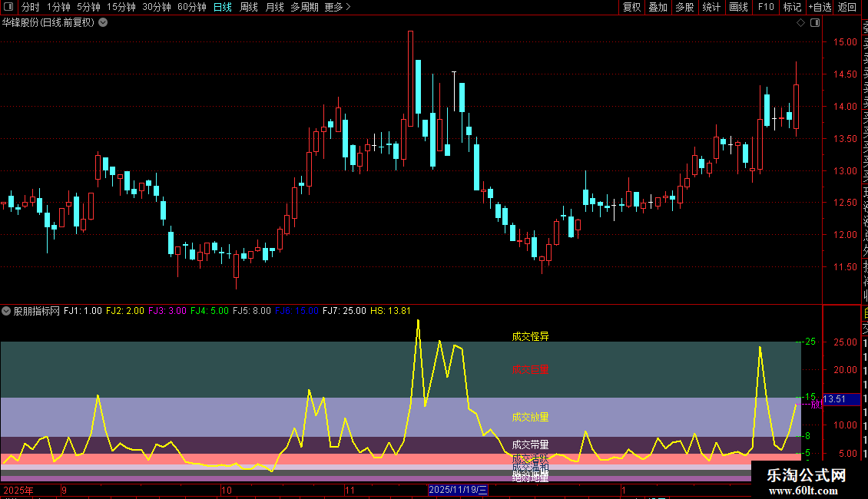
Task: Open dropdown beside 华锋股份 chart title
Action: coord(103,23)
